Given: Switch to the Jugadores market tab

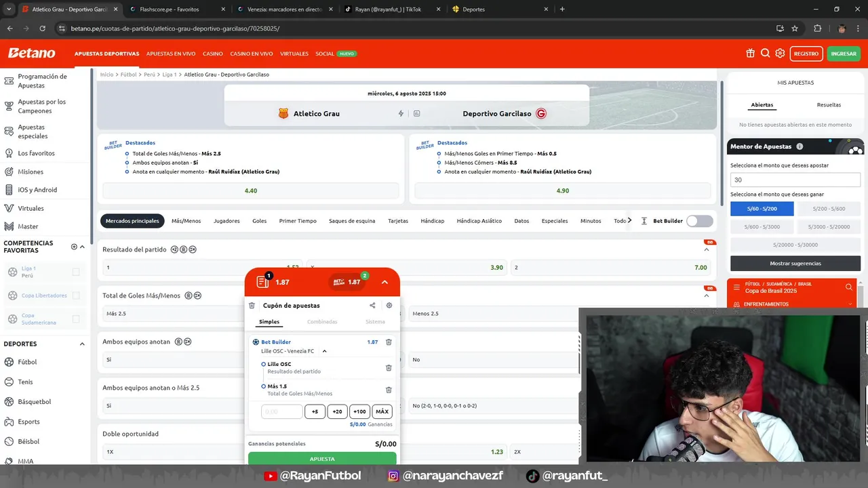Looking at the screenshot, I should click(x=226, y=221).
